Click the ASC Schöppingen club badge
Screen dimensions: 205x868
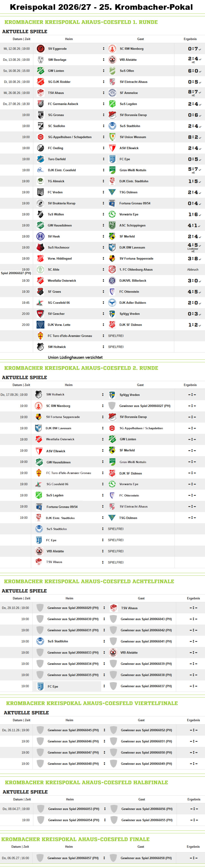112,225
